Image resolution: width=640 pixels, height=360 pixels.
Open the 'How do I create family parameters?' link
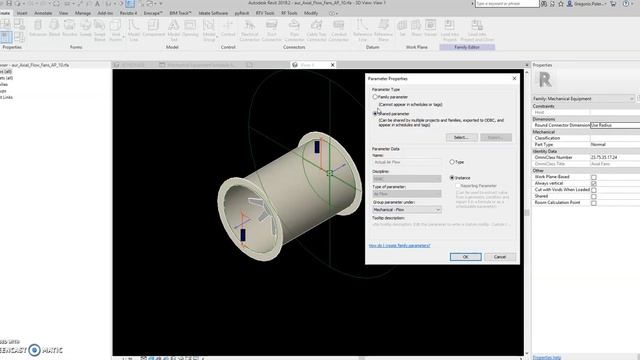pos(399,246)
